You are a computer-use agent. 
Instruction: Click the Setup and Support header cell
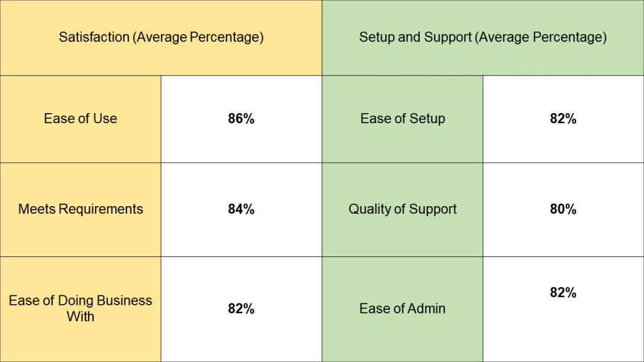pos(483,38)
